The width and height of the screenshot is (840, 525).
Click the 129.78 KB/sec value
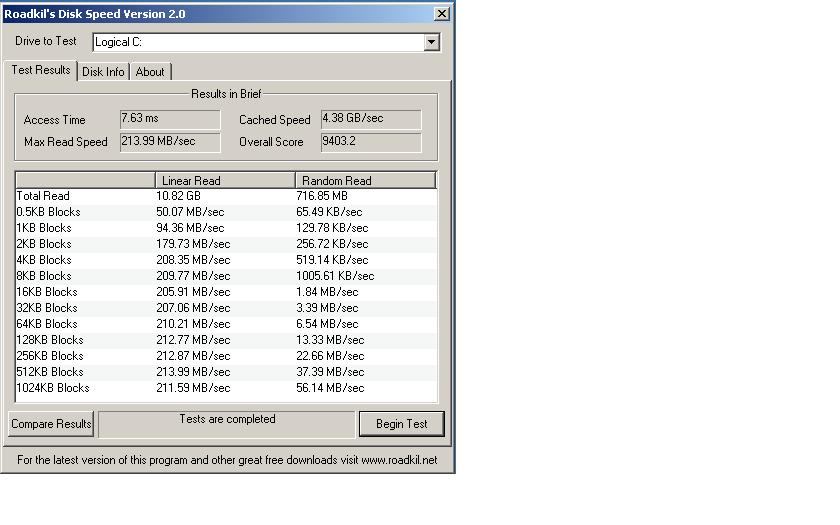coord(332,228)
